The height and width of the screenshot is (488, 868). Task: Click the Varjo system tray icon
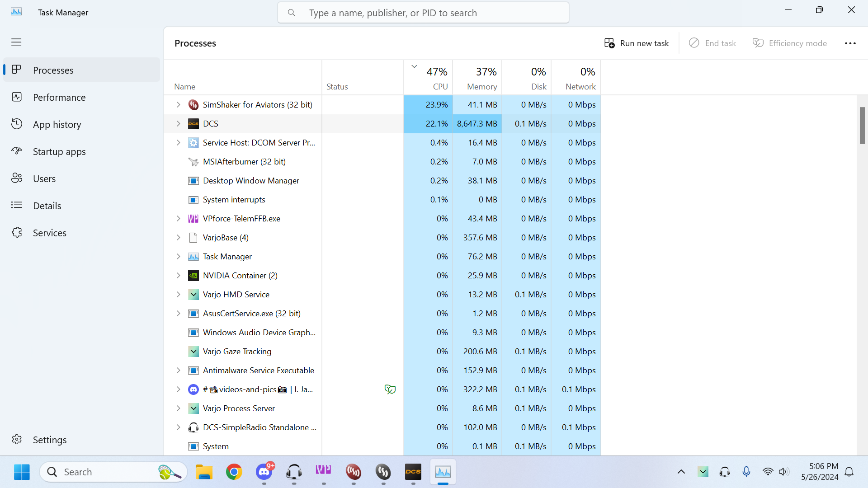click(703, 472)
